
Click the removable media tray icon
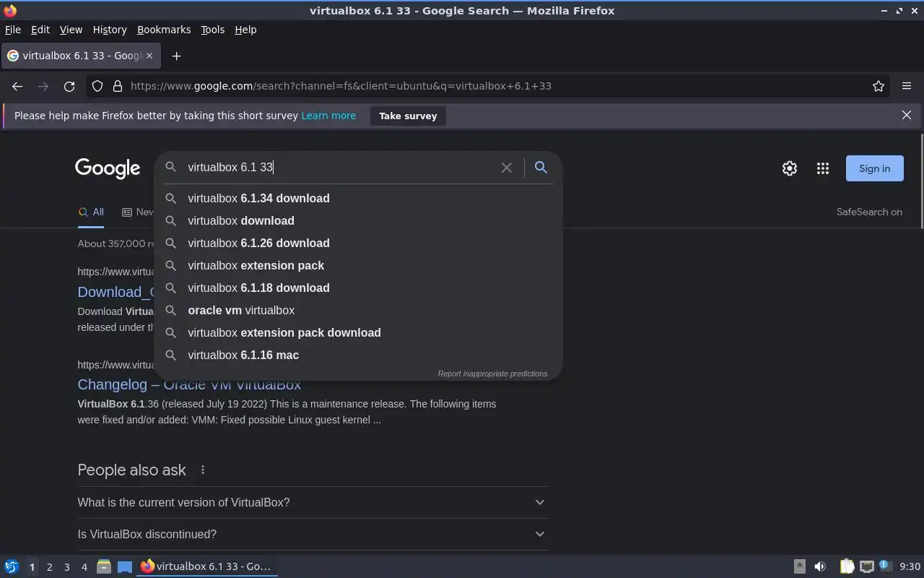pos(799,566)
